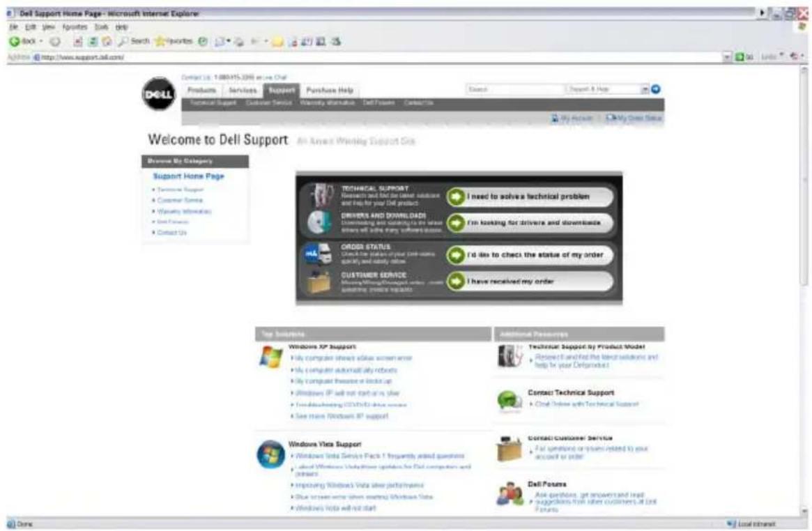Click the vertical scrollbar down arrow
This screenshot has width=812, height=531.
804,512
